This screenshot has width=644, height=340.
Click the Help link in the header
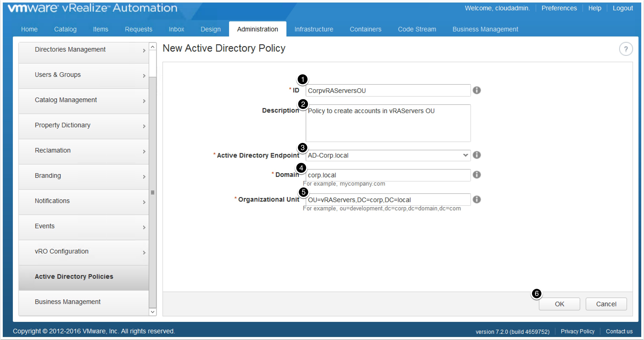coord(594,8)
